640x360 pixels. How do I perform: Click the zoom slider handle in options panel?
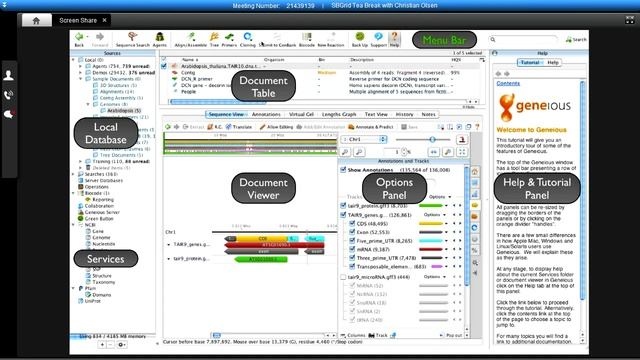click(432, 140)
